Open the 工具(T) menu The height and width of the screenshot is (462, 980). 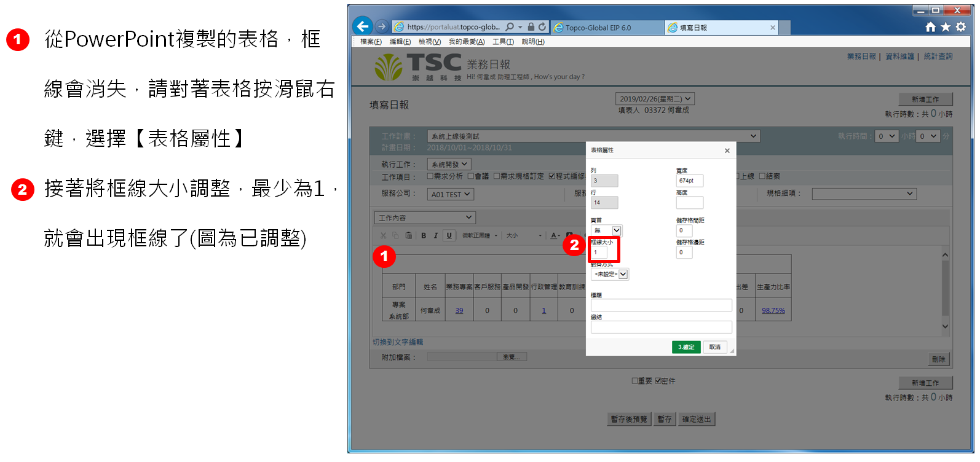tap(503, 42)
